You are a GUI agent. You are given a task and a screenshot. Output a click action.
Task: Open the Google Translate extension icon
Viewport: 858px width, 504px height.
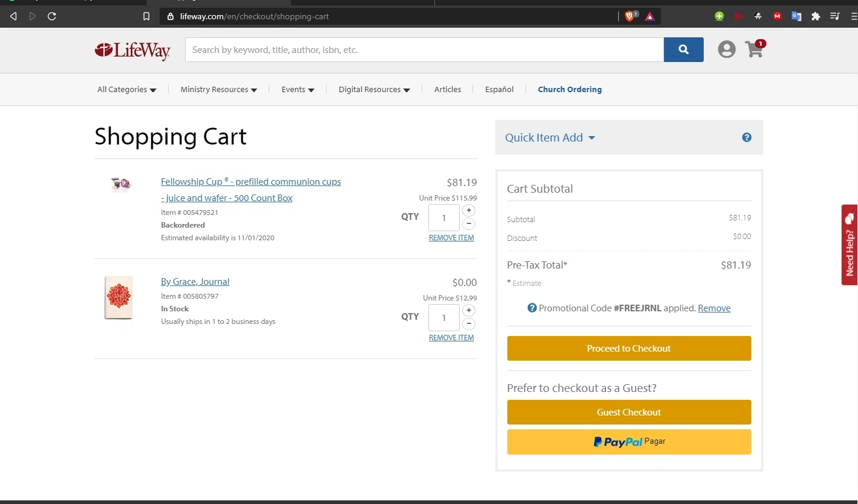(797, 16)
